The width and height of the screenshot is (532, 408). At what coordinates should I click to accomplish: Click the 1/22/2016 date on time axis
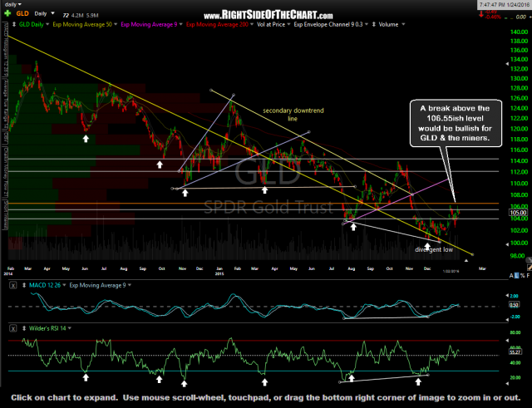[x=451, y=272]
